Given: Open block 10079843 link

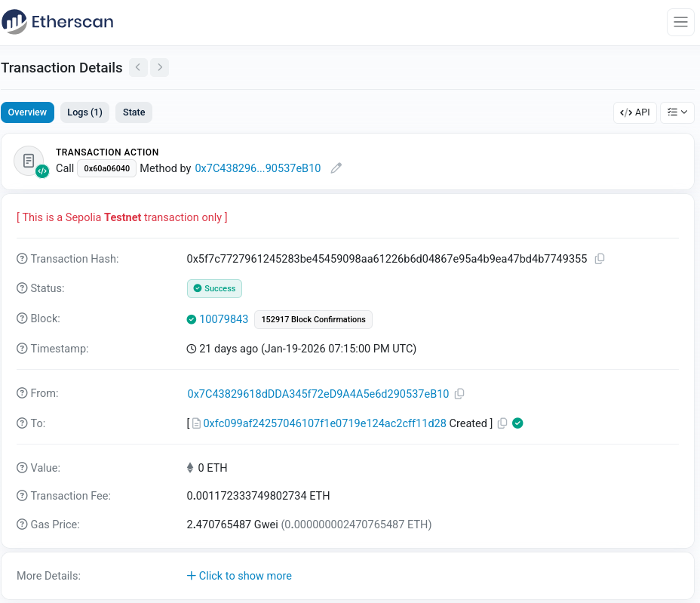Looking at the screenshot, I should [224, 319].
